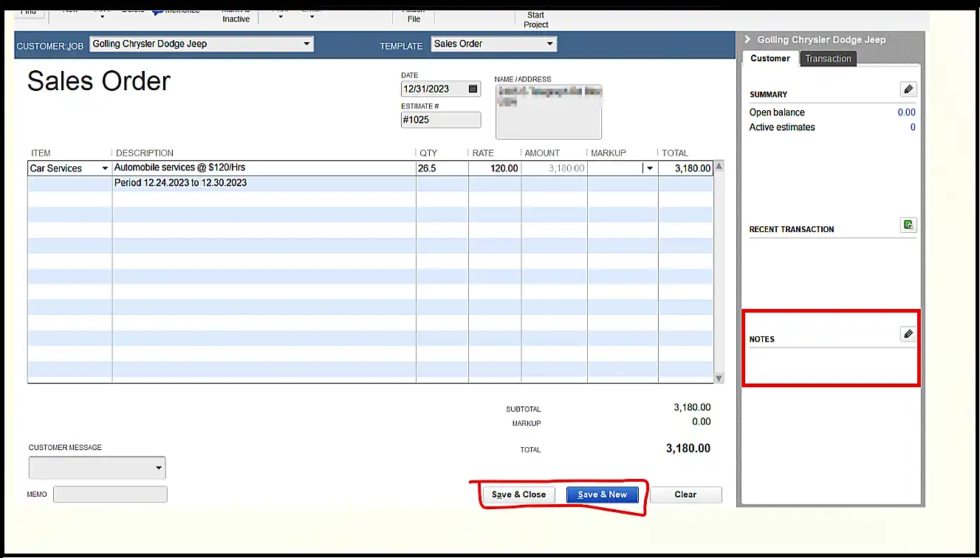This screenshot has height=558, width=980.
Task: Click the Open balance value 0.00
Action: point(906,112)
